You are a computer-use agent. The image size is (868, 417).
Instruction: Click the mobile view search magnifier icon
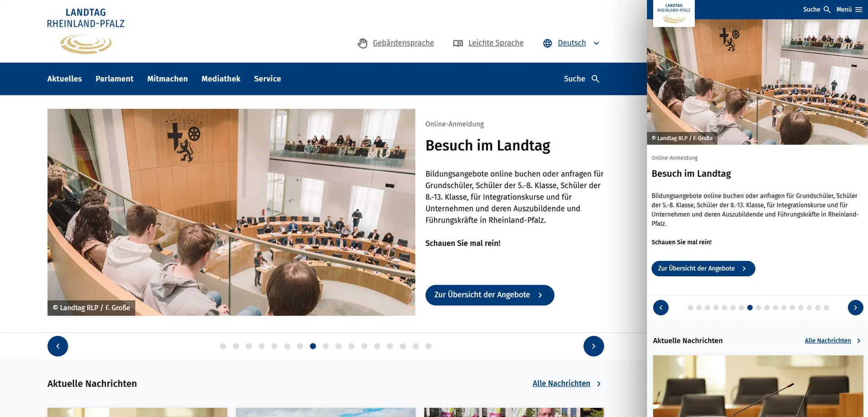tap(827, 9)
